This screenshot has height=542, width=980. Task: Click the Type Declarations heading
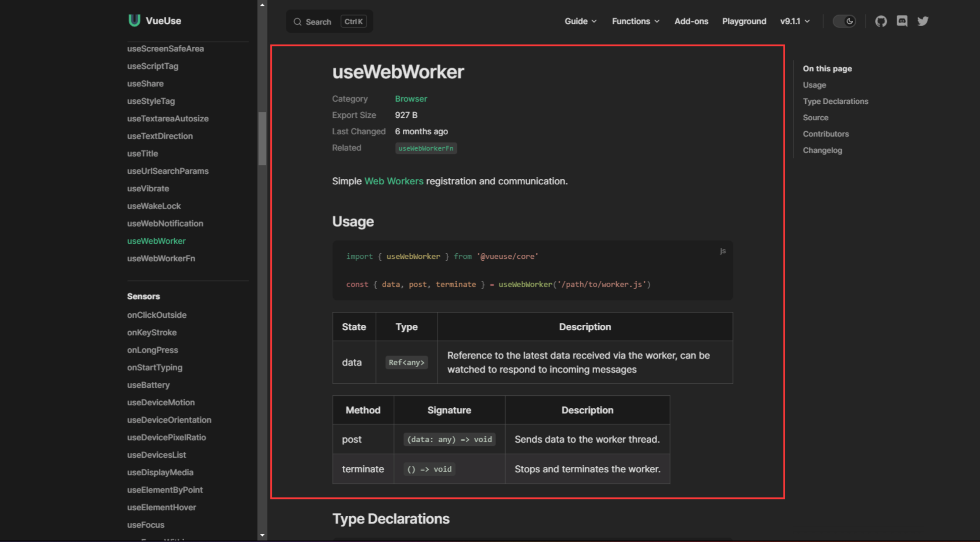pyautogui.click(x=391, y=519)
